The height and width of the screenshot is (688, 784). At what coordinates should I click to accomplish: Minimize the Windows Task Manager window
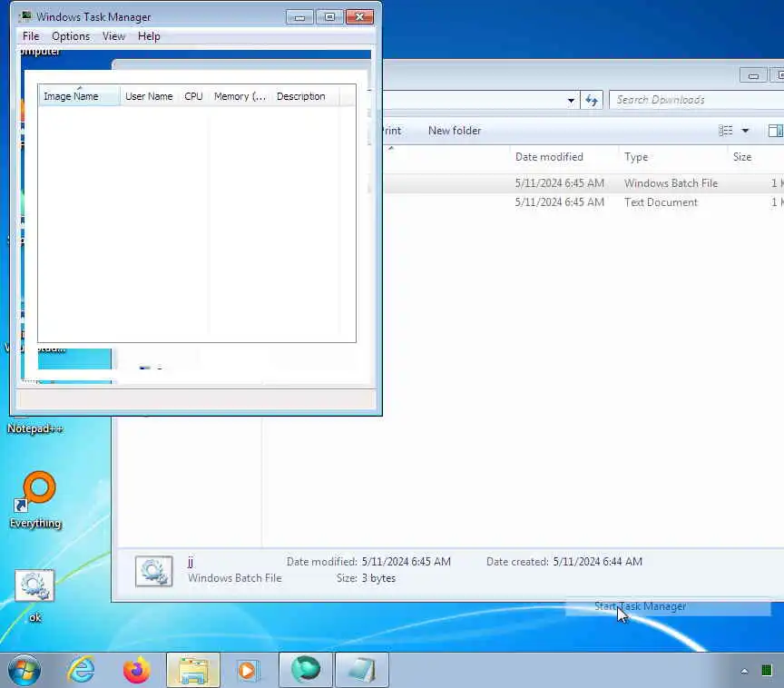pyautogui.click(x=299, y=17)
